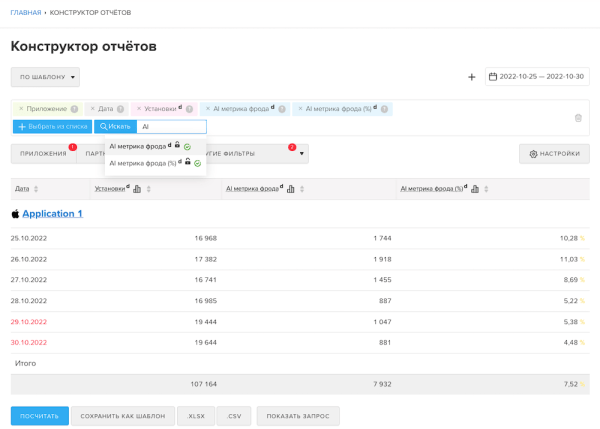This screenshot has height=429, width=600.
Task: Open Настройки with the gear button
Action: click(554, 154)
